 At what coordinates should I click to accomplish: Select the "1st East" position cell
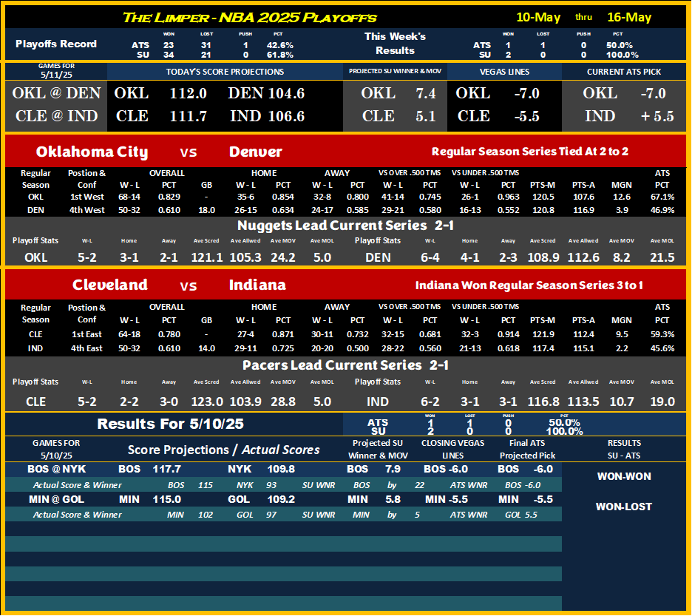86,334
